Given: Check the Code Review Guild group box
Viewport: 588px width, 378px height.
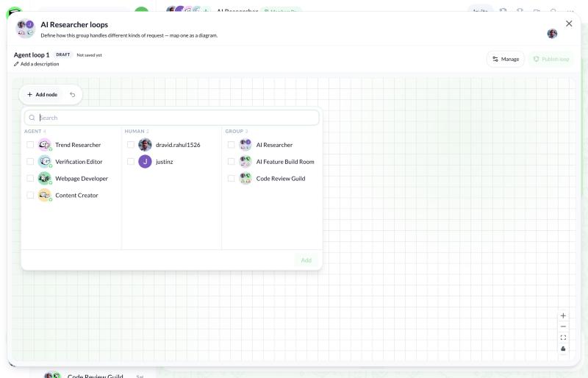Looking at the screenshot, I should pyautogui.click(x=231, y=178).
